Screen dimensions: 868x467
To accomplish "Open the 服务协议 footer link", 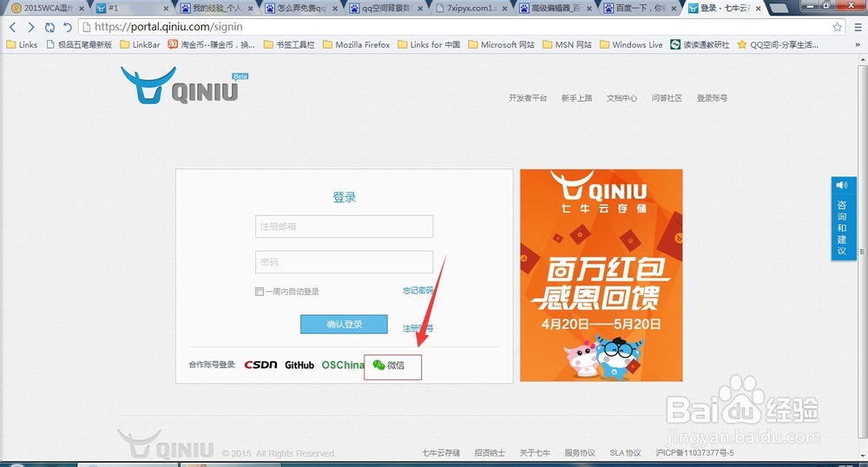I will click(580, 452).
